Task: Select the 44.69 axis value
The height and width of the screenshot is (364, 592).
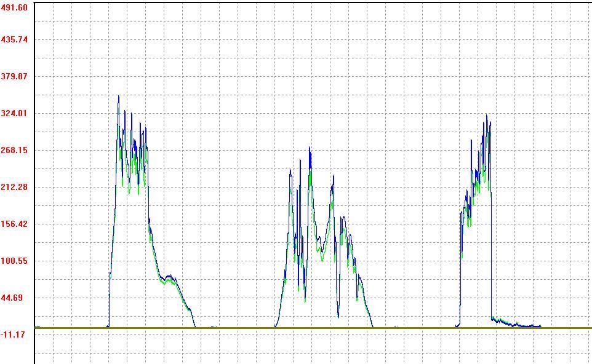Action: click(x=14, y=298)
